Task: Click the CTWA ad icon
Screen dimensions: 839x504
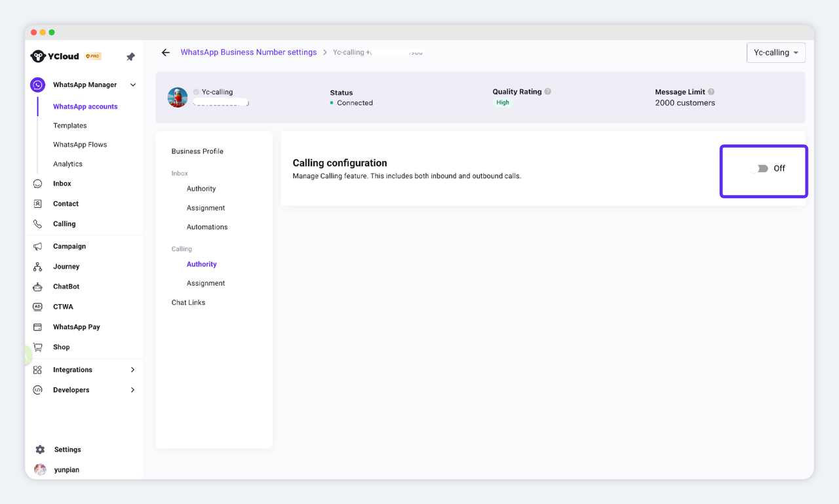Action: tap(37, 307)
